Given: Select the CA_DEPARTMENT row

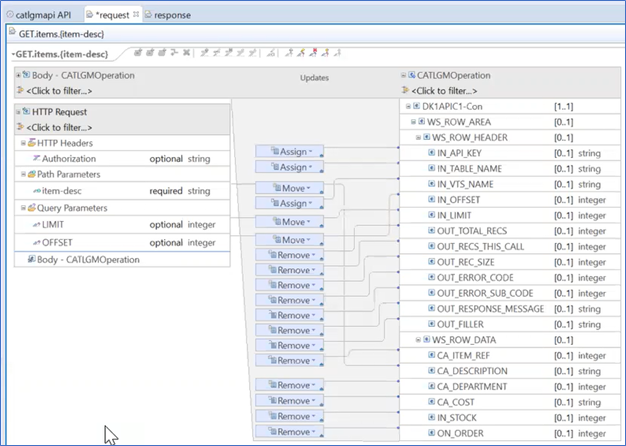Looking at the screenshot, I should (x=510, y=387).
